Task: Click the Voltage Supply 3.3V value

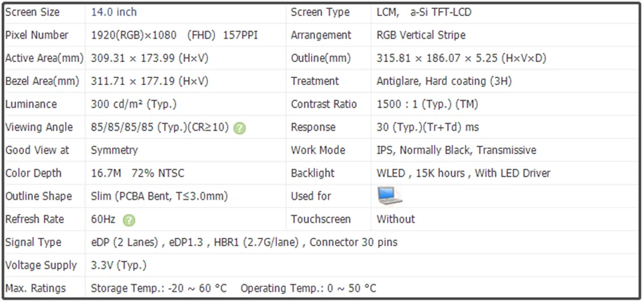Action: (x=118, y=265)
